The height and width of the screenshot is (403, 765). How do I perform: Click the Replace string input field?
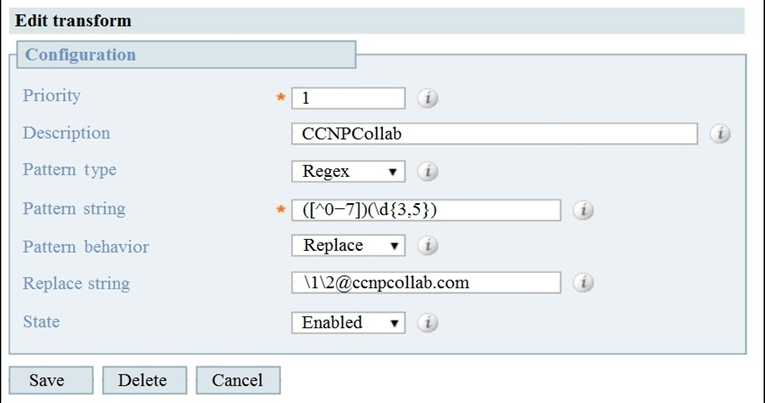point(426,282)
